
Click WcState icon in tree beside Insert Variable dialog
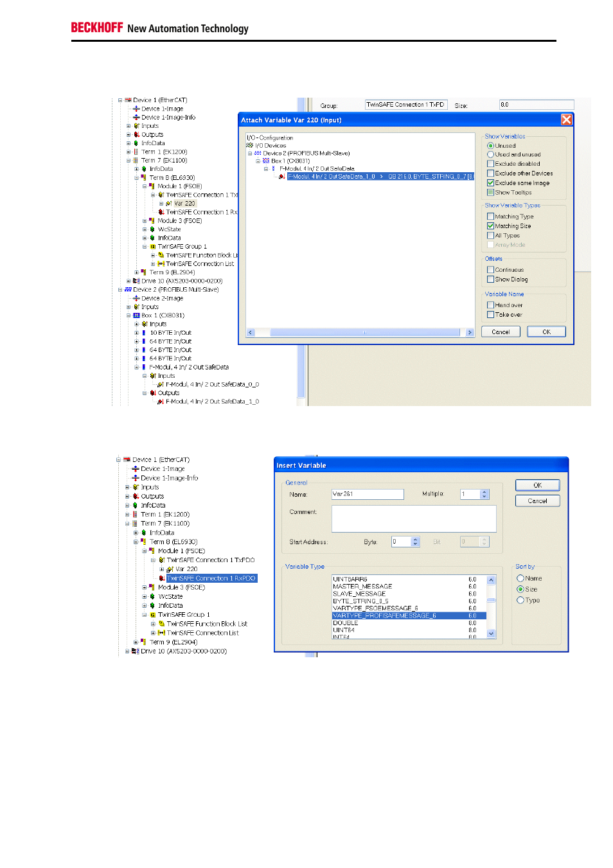click(153, 596)
